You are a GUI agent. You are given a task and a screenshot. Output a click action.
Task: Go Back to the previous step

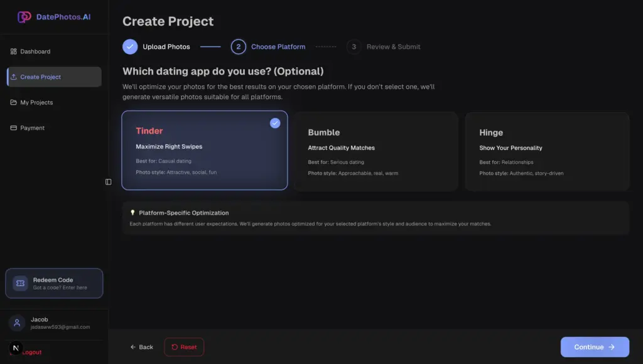click(x=142, y=347)
